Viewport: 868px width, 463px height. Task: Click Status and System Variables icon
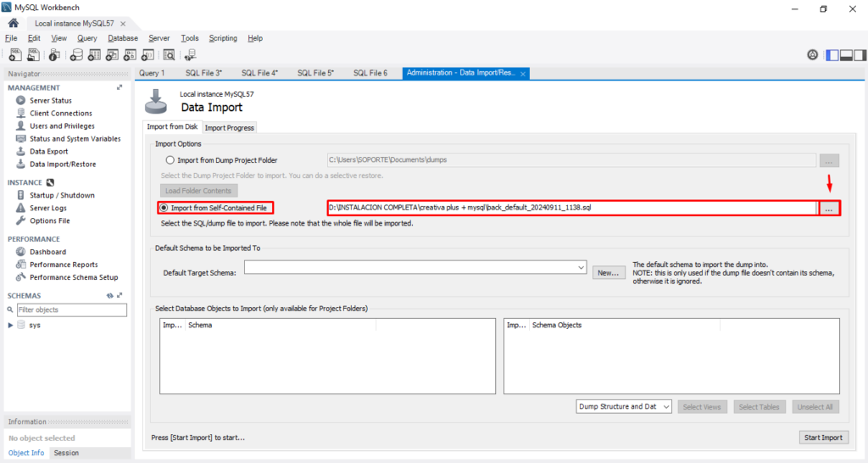coord(20,138)
